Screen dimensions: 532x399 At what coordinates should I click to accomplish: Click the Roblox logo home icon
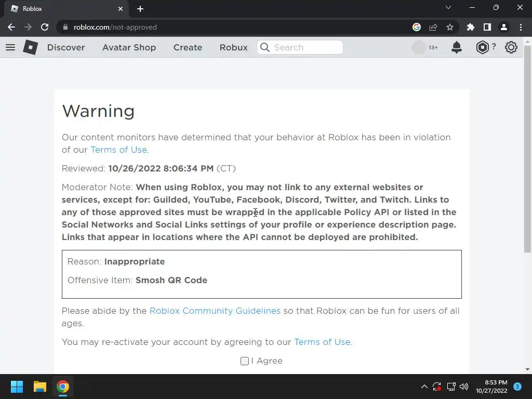[x=31, y=47]
